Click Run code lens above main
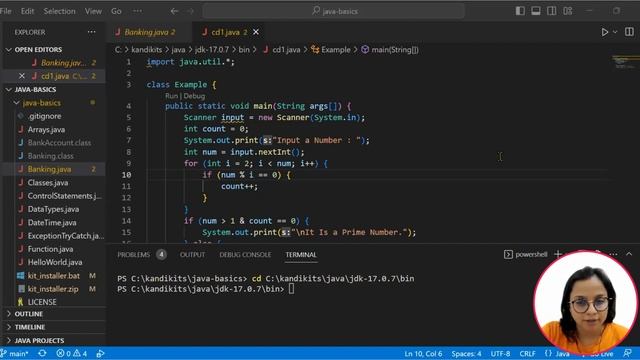Viewport: 640px width, 360px height. [x=171, y=96]
